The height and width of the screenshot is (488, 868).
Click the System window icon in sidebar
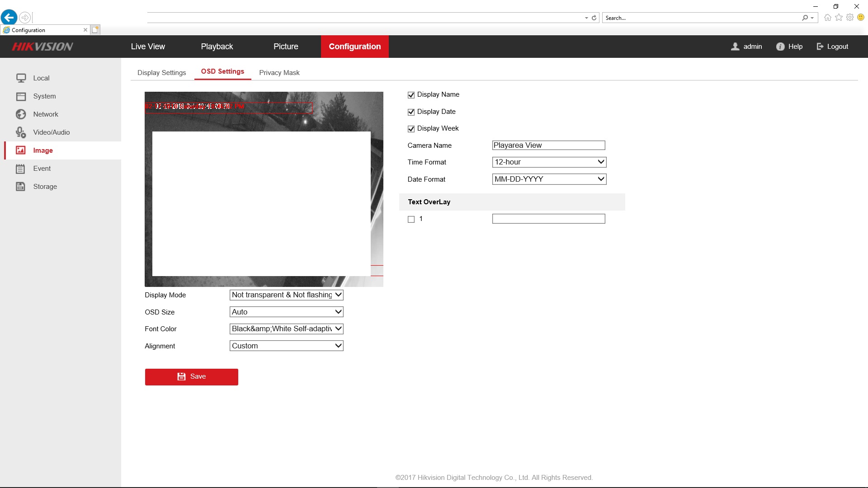tap(21, 96)
